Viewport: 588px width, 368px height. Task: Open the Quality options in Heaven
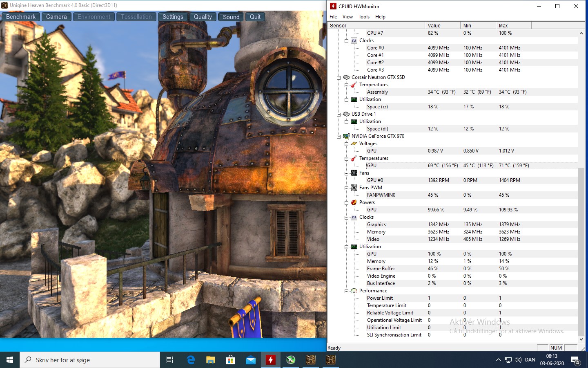tap(203, 17)
